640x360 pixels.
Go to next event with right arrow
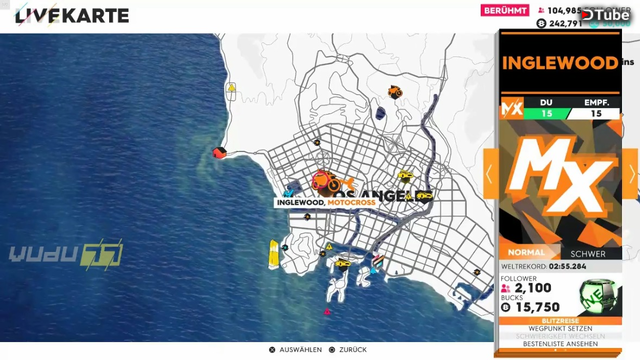point(630,174)
